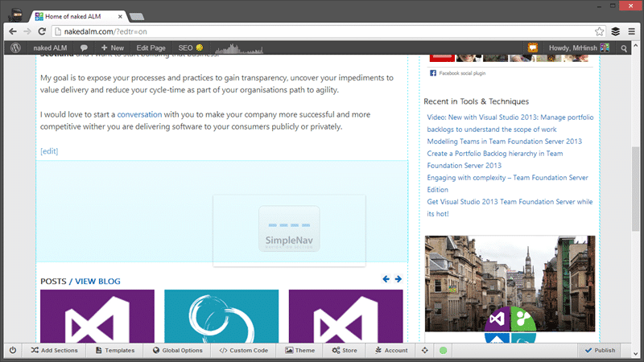
Task: Open the Chrome hamburger menu
Action: point(632,31)
